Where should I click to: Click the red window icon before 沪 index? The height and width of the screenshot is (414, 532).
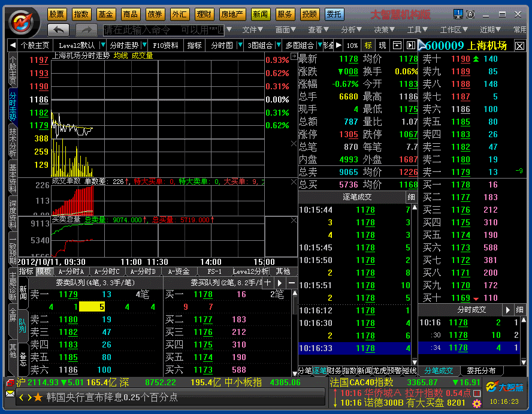click(x=10, y=383)
